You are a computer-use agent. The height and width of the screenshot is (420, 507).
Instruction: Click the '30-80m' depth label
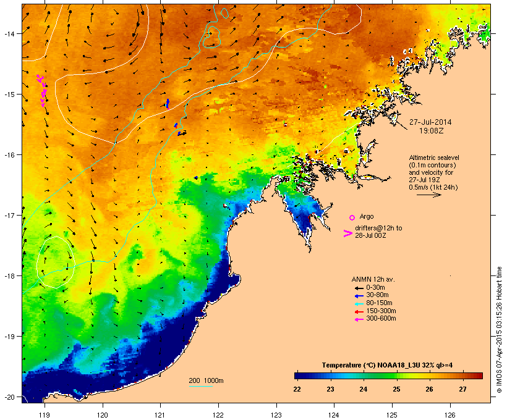coord(377,295)
